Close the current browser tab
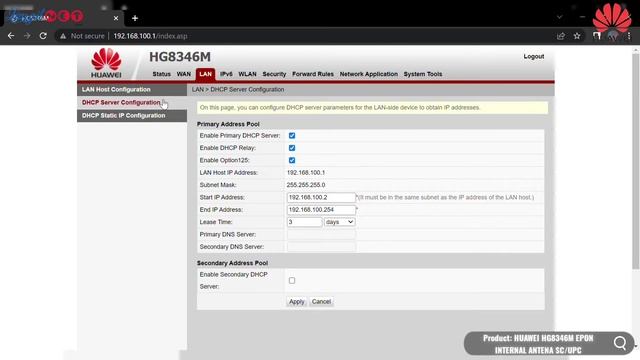Viewport: 640px width, 360px height. point(116,18)
